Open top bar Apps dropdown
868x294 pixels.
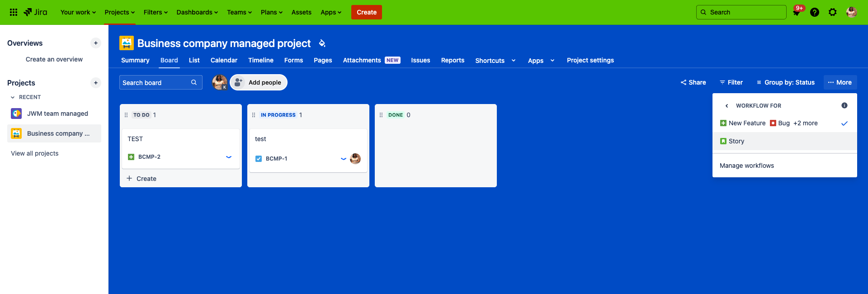pyautogui.click(x=331, y=12)
